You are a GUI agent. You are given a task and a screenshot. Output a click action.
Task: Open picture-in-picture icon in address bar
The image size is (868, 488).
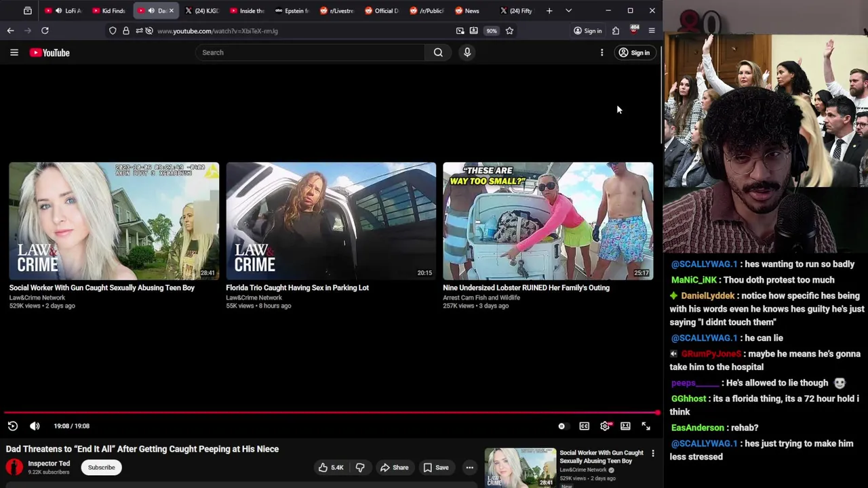coord(460,30)
